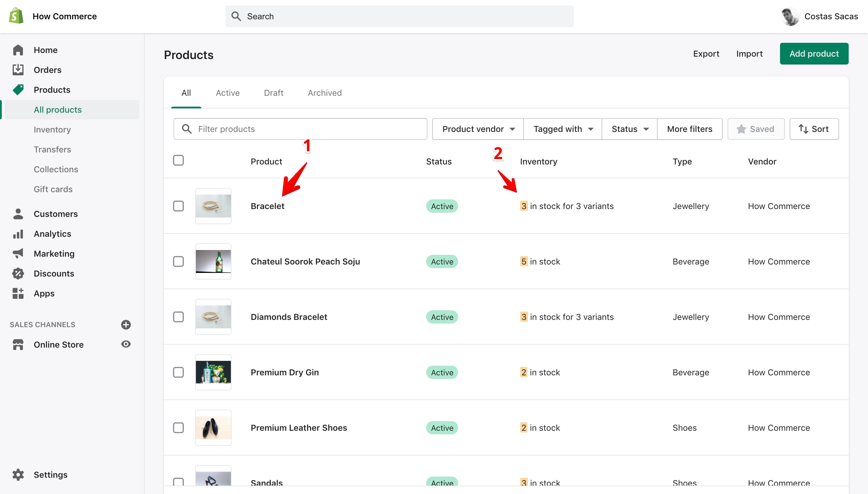Click the Costas Sacas avatar picture
This screenshot has height=494, width=868.
tap(790, 16)
